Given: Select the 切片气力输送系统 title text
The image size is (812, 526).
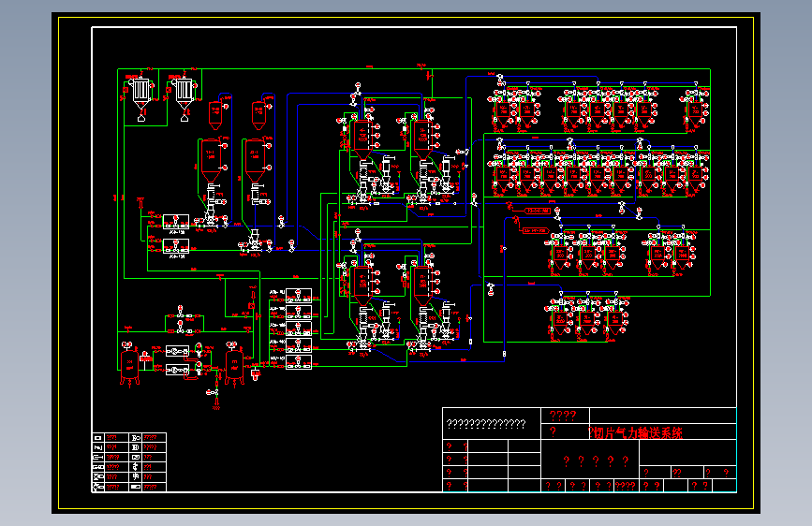Looking at the screenshot, I should 638,432.
